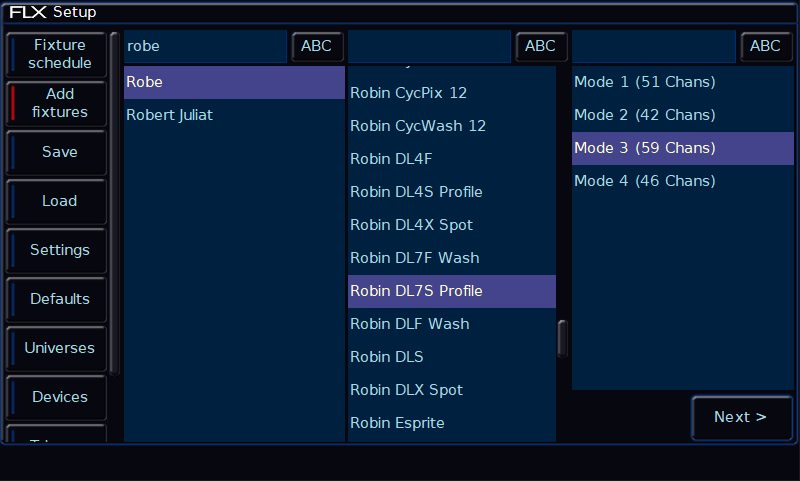The image size is (800, 481).
Task: Select Robin Esprite fixture
Action: [x=452, y=423]
